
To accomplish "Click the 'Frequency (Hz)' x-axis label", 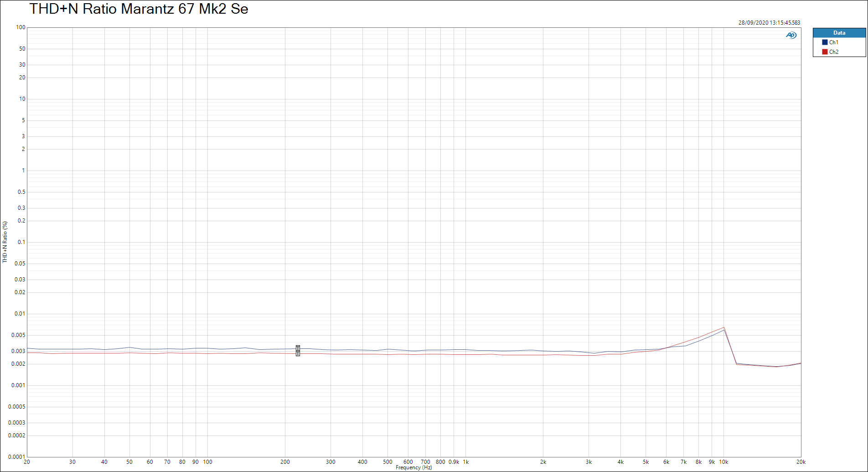I will 413,467.
